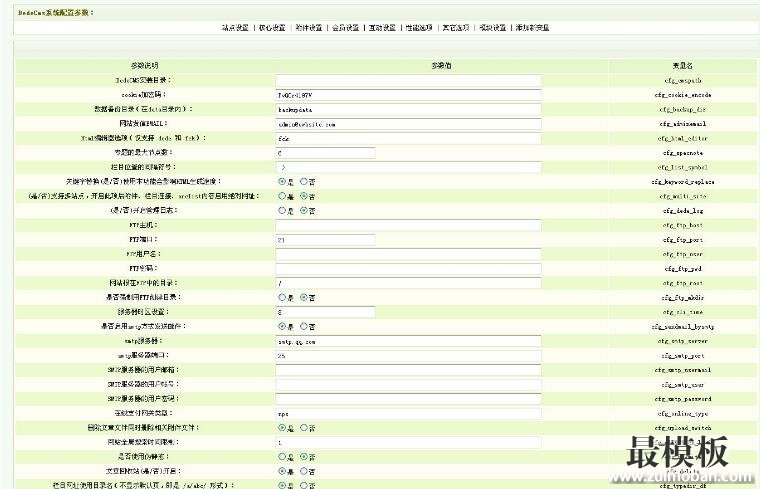Click the 变量名 column header
Screen dimensions: 760x489
tap(682, 65)
